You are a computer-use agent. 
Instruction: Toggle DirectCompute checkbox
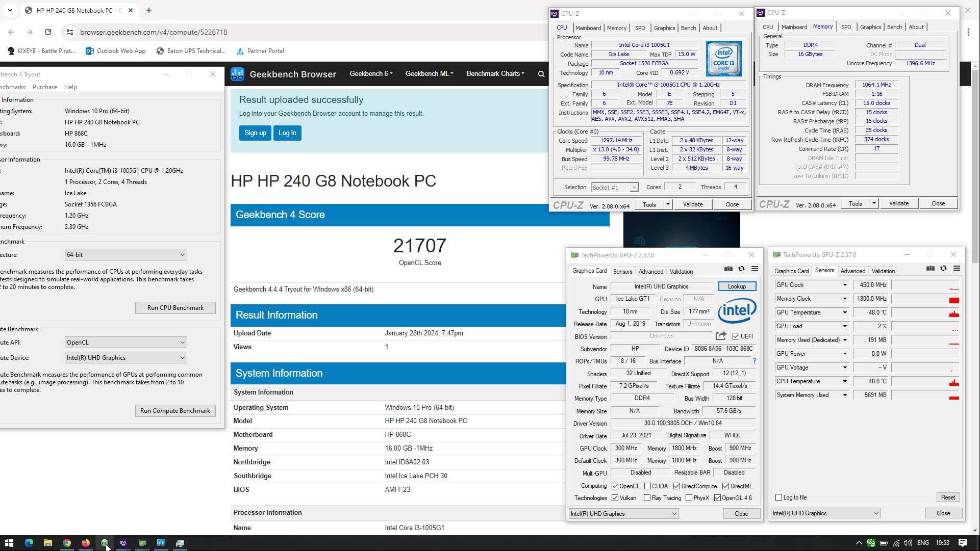(x=676, y=486)
